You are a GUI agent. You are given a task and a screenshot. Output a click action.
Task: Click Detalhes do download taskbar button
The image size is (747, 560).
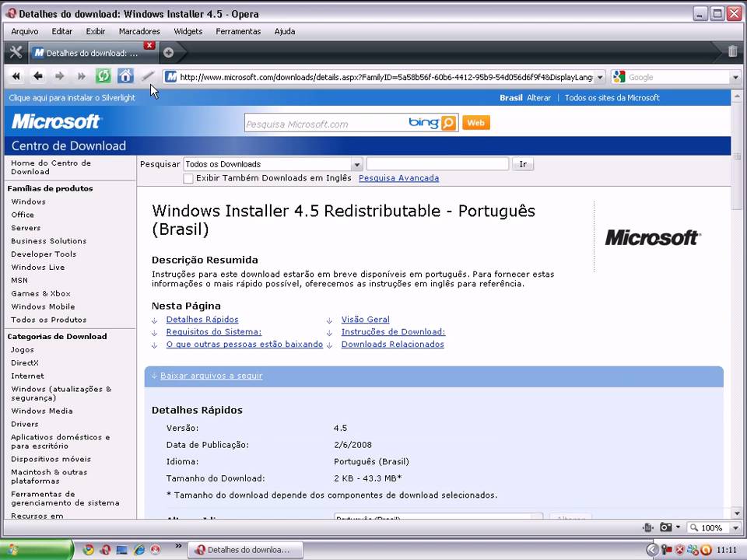246,550
